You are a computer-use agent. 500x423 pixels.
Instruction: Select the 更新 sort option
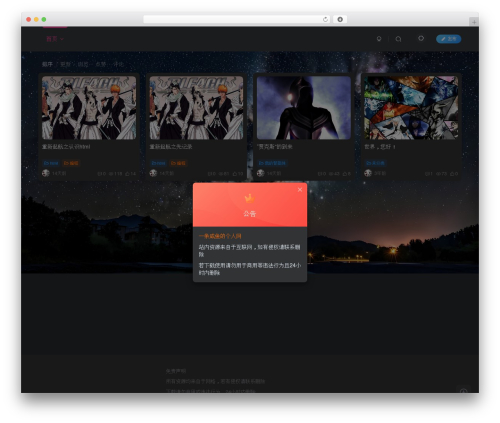tap(65, 64)
